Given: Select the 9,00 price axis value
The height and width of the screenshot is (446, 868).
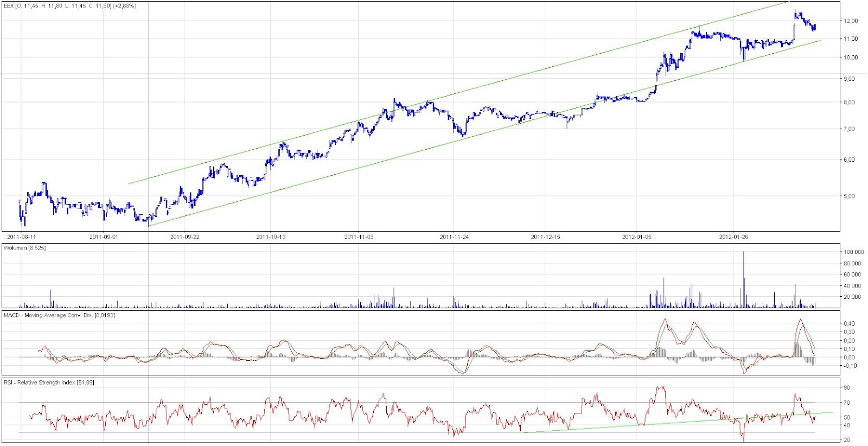Looking at the screenshot, I should click(849, 79).
